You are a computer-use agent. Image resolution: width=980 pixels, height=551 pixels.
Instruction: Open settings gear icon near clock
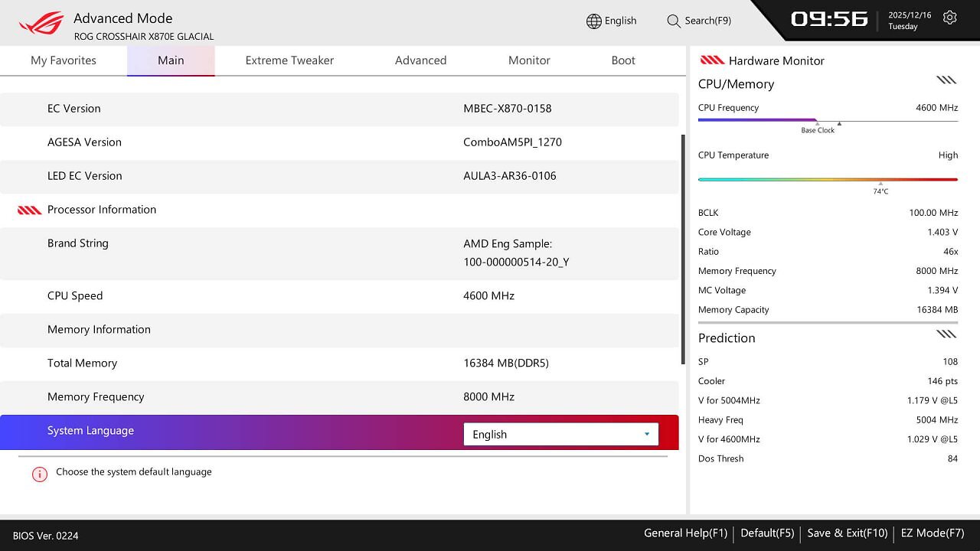pyautogui.click(x=950, y=18)
